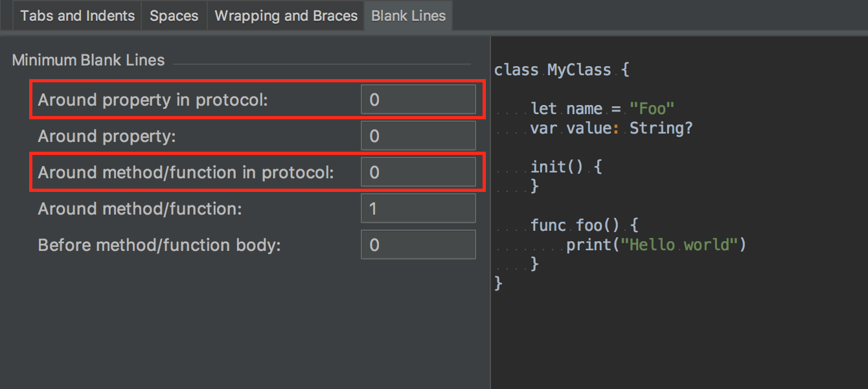The width and height of the screenshot is (868, 389).
Task: Focus the Before method/function body field
Action: (x=418, y=245)
